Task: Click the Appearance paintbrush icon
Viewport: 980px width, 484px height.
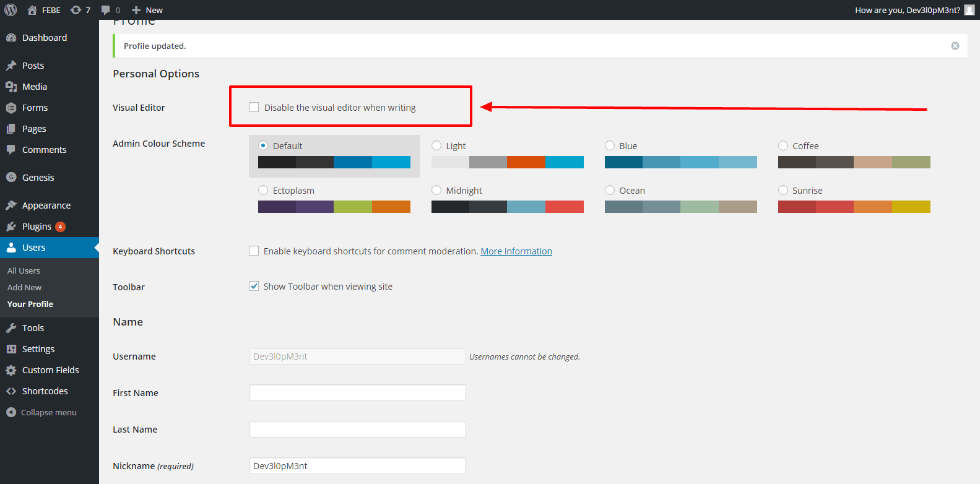Action: pyautogui.click(x=11, y=205)
